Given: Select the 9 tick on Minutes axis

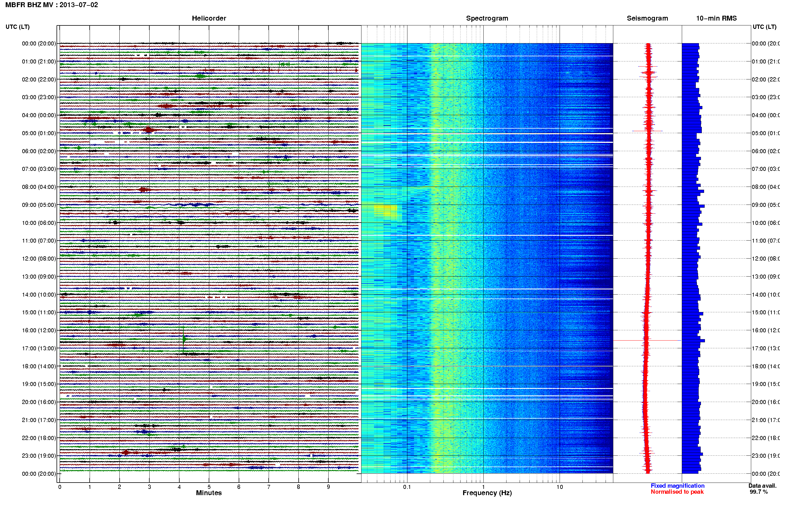Looking at the screenshot, I should [x=328, y=487].
